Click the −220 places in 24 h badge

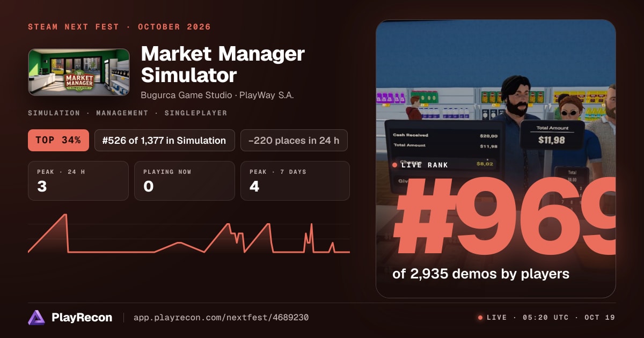point(294,141)
